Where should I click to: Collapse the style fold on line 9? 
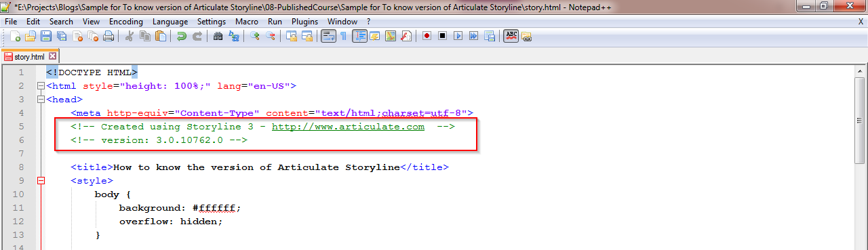point(41,181)
